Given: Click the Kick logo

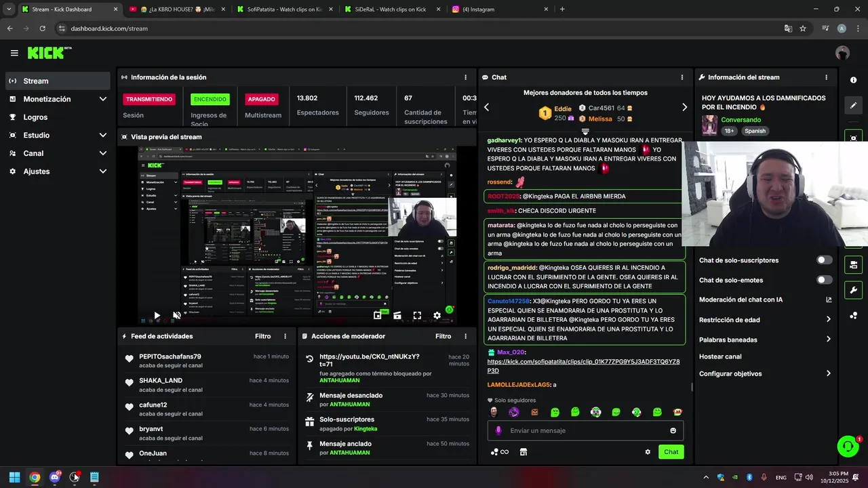Looking at the screenshot, I should pos(49,53).
